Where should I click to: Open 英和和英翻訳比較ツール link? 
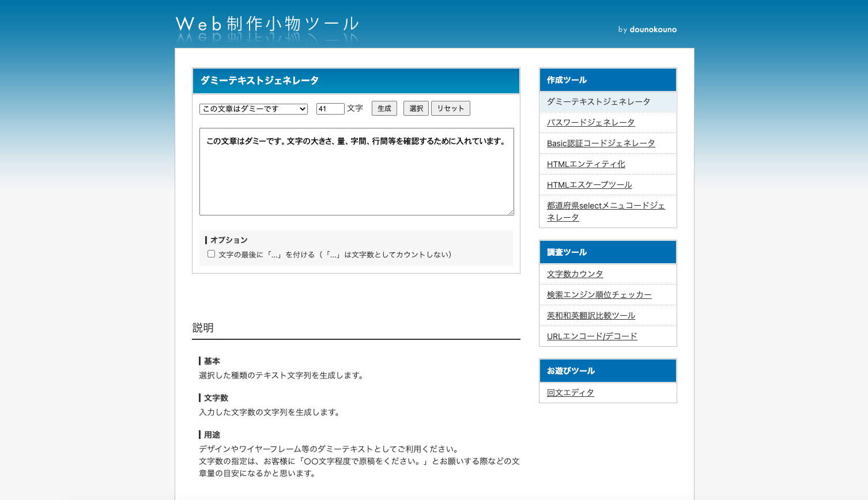(591, 316)
